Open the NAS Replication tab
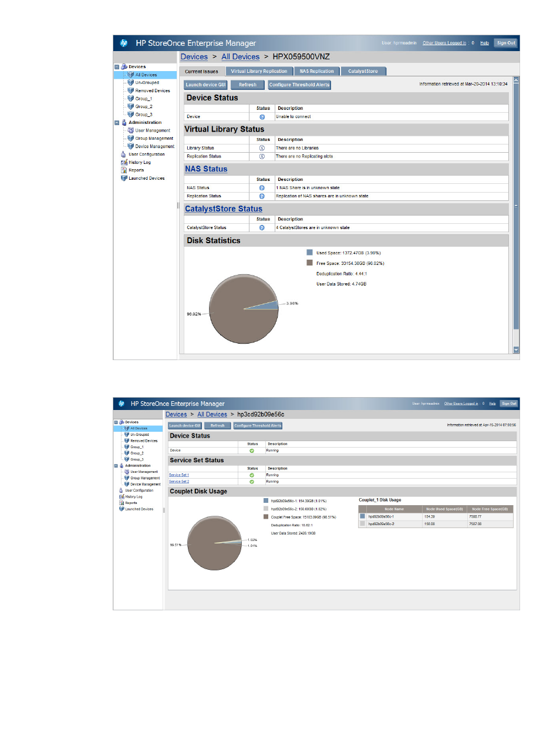The image size is (560, 746). [x=316, y=71]
